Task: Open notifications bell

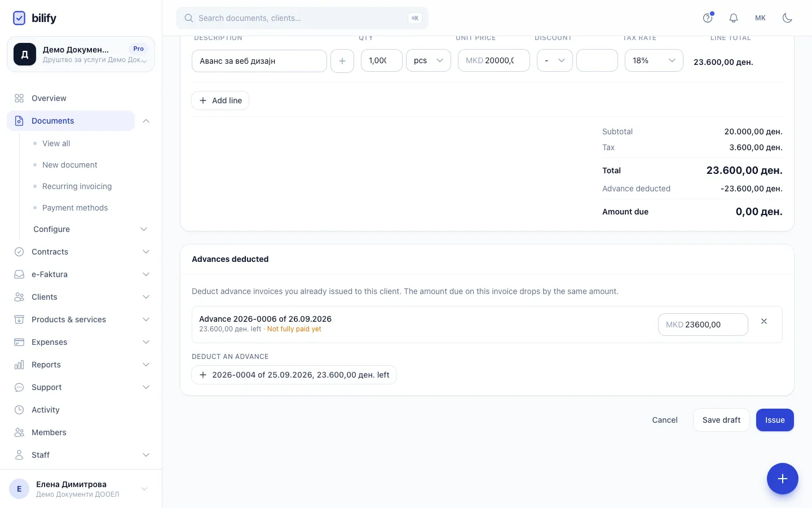Action: pos(734,18)
